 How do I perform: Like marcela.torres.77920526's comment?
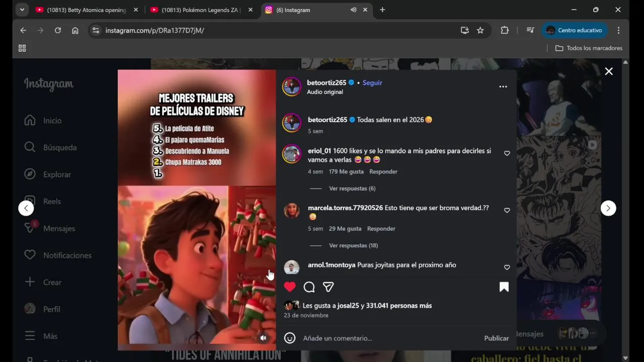coord(507,210)
